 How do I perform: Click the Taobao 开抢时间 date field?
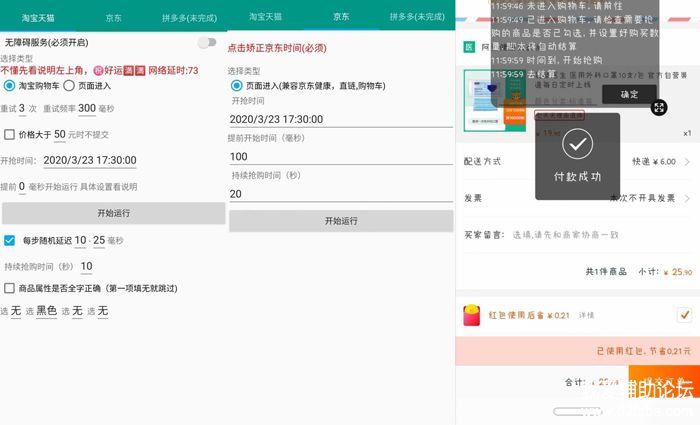click(89, 160)
